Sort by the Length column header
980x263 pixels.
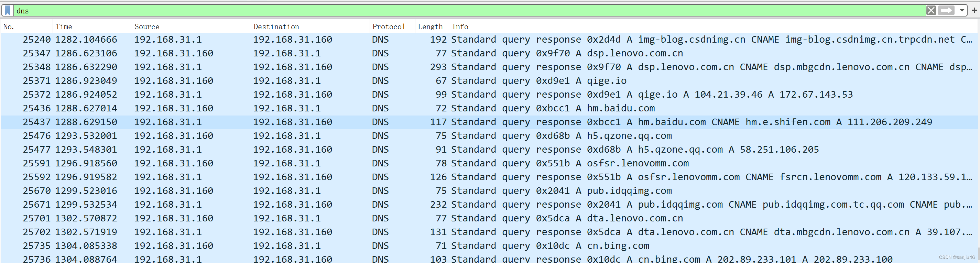432,26
